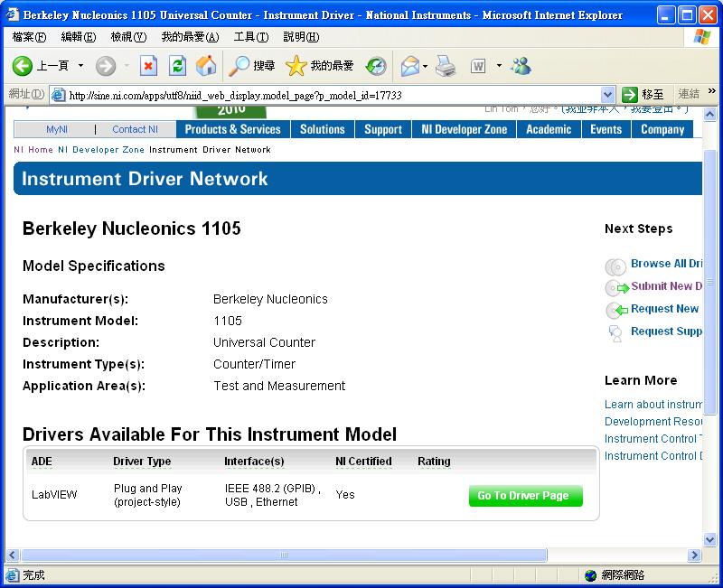Select the Events tab
Image resolution: width=723 pixels, height=588 pixels.
tap(606, 129)
